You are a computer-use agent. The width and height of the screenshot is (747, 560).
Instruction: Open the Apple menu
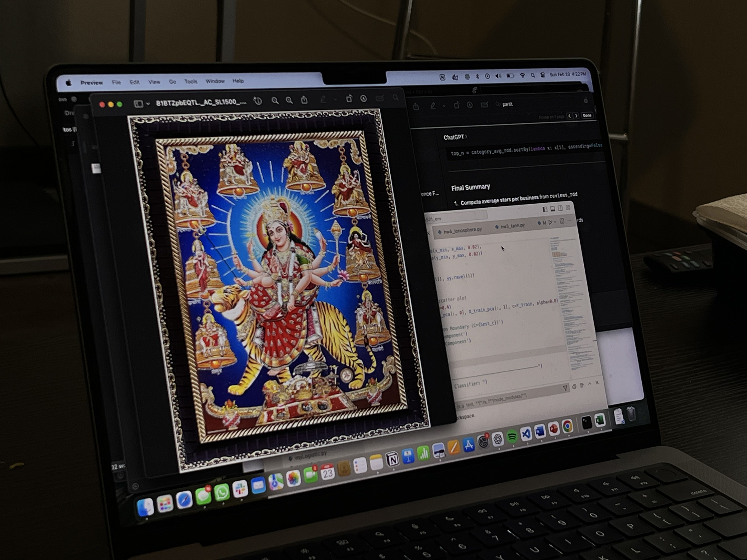click(x=69, y=83)
